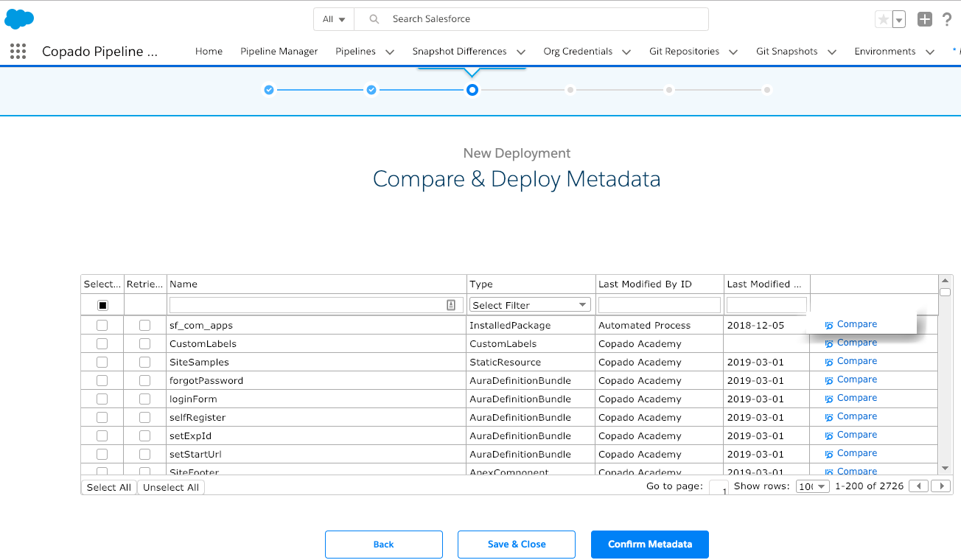
Task: Expand the Pipelines tab chevron
Action: pyautogui.click(x=390, y=52)
